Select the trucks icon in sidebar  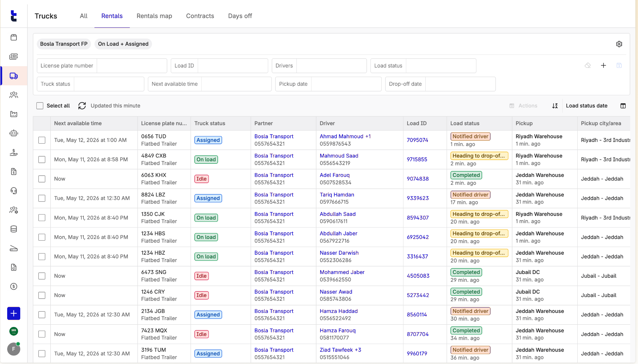tap(14, 76)
